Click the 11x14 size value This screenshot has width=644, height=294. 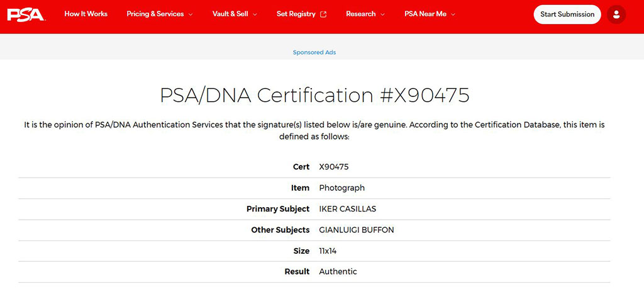pyautogui.click(x=328, y=251)
